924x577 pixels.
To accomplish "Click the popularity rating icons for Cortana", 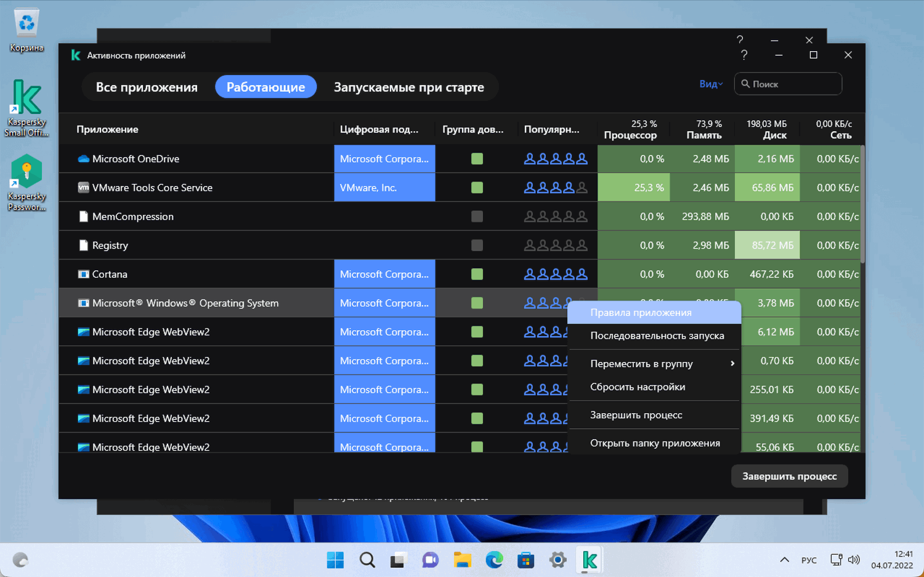I will point(556,274).
